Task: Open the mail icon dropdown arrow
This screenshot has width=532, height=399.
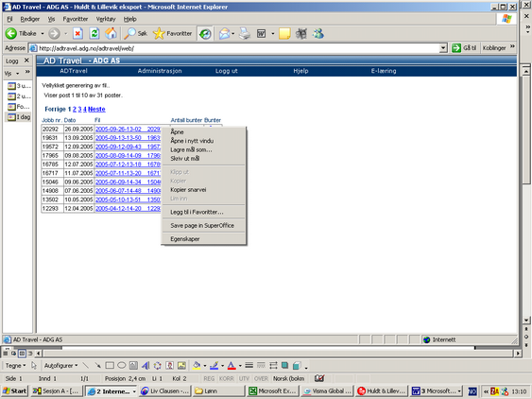Action: tap(233, 34)
